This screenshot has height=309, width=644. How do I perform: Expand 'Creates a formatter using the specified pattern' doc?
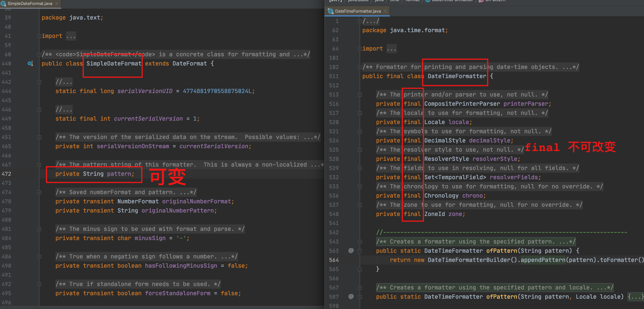pyautogui.click(x=360, y=241)
